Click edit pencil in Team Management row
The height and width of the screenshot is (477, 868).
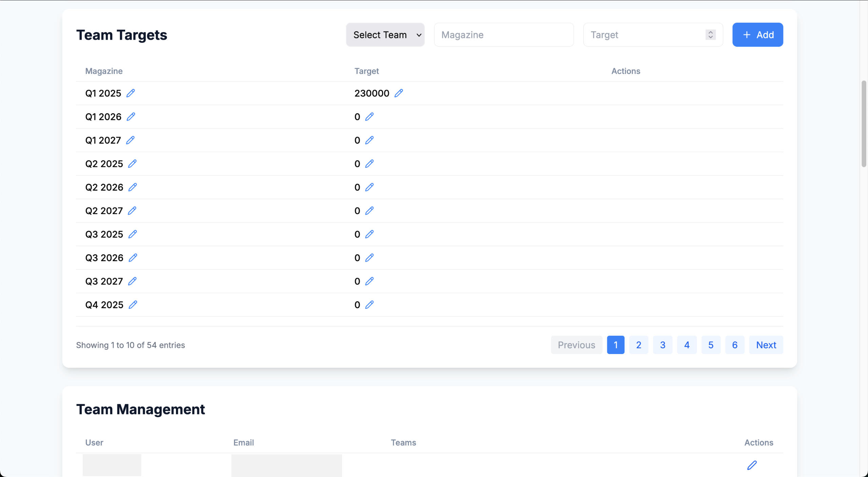tap(752, 465)
